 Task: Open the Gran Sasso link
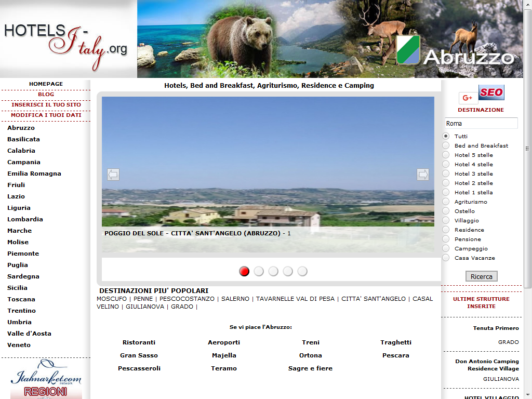(139, 355)
